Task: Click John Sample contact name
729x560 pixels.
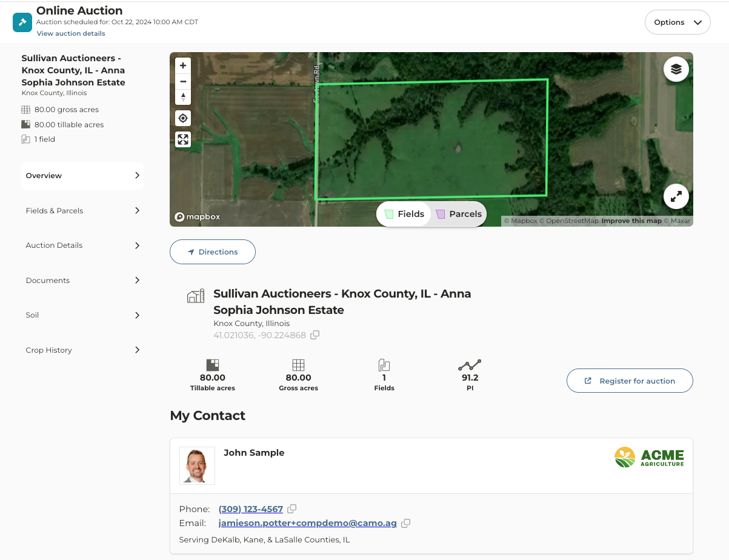Action: coord(254,453)
